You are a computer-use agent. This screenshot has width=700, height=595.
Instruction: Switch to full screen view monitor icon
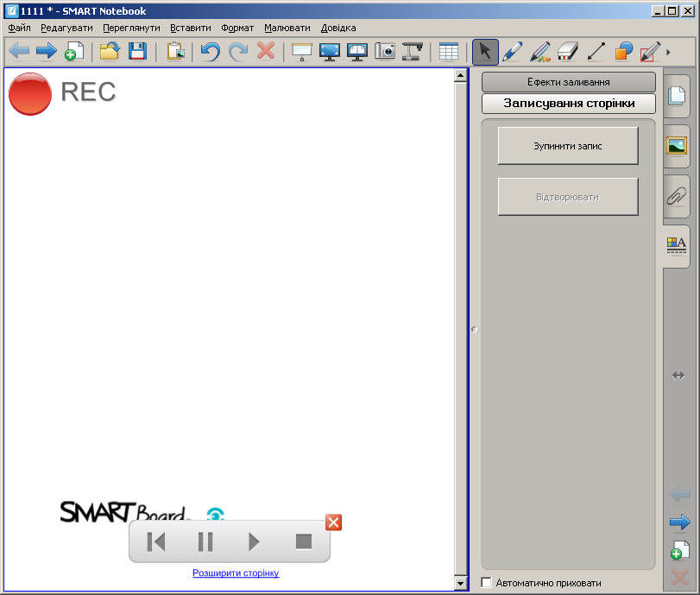330,52
